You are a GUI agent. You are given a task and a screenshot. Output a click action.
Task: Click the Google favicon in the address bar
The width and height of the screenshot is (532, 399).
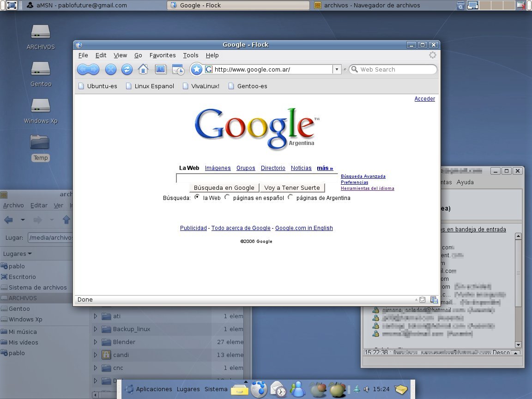(x=209, y=70)
